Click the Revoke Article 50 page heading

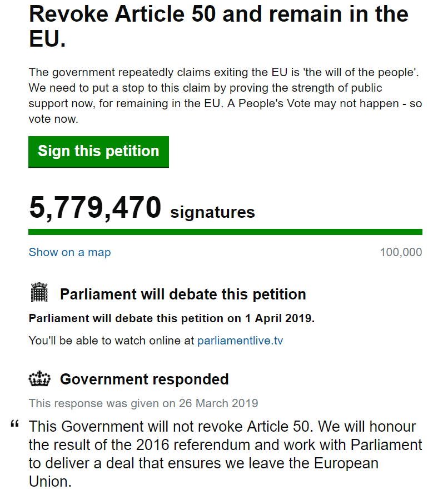point(218,27)
